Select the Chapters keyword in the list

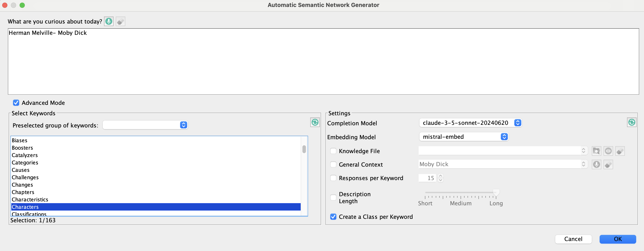[23, 192]
